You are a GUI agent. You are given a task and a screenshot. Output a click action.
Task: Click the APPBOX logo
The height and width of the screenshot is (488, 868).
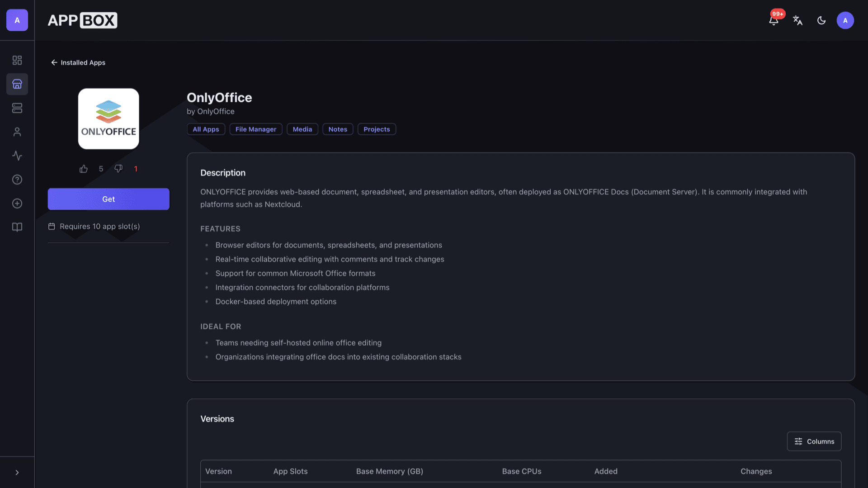(x=82, y=20)
